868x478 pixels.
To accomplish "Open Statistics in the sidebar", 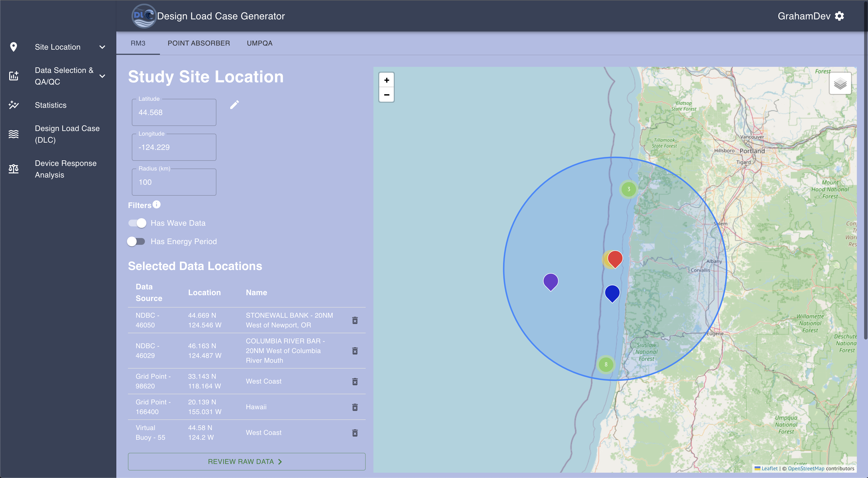I will pyautogui.click(x=51, y=105).
